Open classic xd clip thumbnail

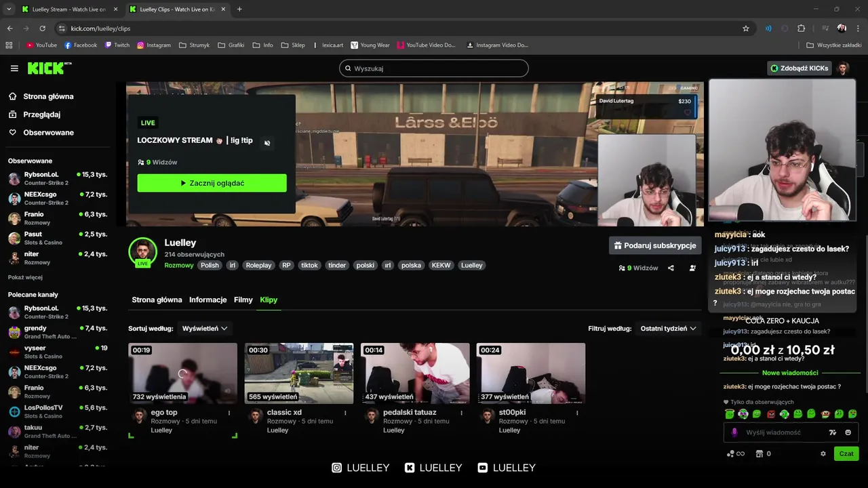pos(299,373)
